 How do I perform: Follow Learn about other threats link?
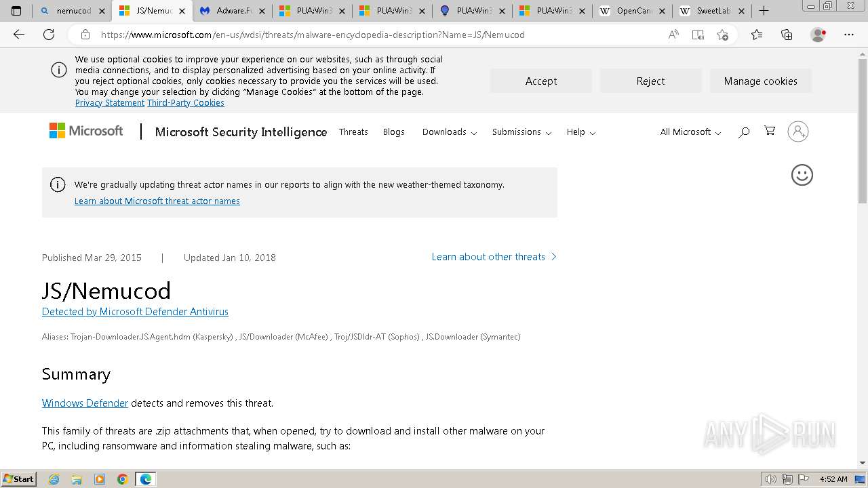pos(494,257)
